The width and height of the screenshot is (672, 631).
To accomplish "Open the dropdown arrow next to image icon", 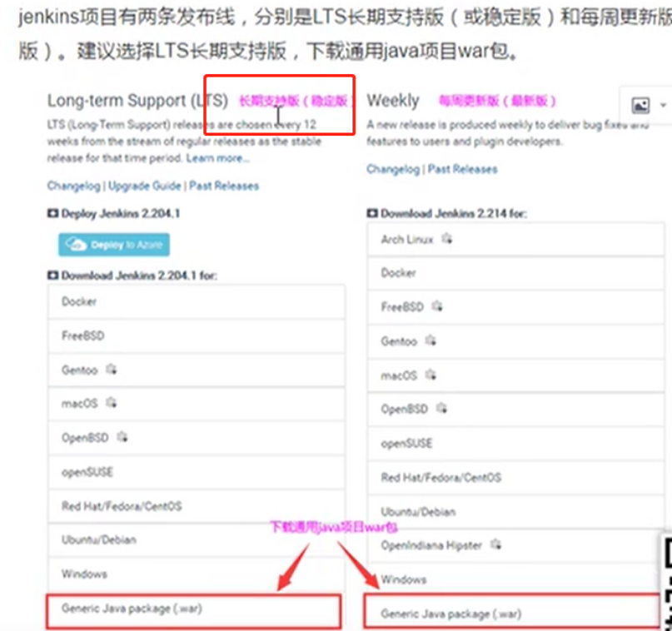I will pos(664,106).
